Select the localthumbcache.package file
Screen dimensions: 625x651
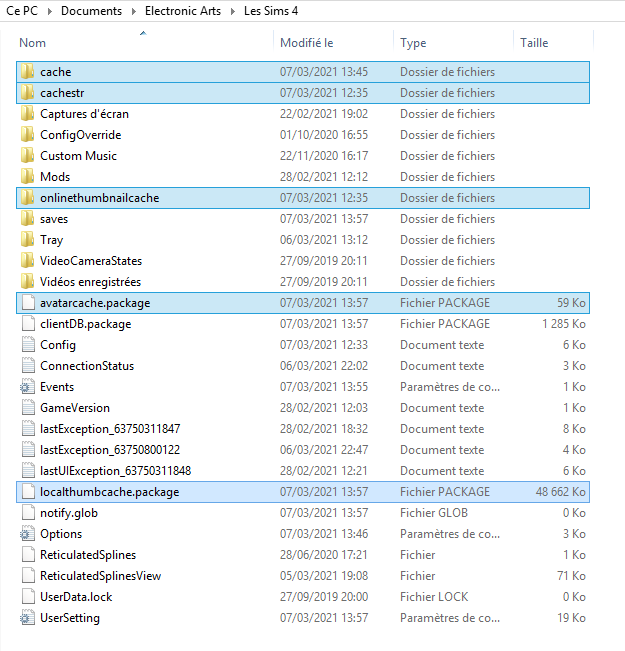click(109, 492)
